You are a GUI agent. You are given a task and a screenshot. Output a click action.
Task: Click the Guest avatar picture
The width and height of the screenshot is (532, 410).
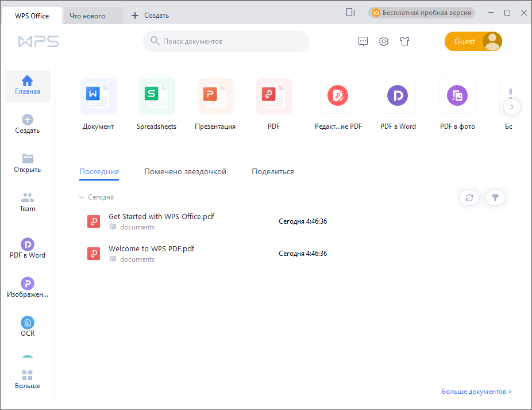[492, 41]
